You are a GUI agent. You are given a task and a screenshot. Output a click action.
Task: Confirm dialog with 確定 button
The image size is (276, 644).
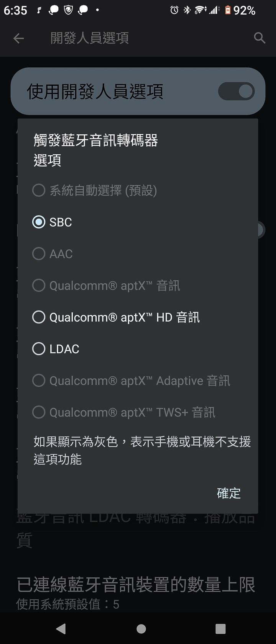(x=229, y=493)
